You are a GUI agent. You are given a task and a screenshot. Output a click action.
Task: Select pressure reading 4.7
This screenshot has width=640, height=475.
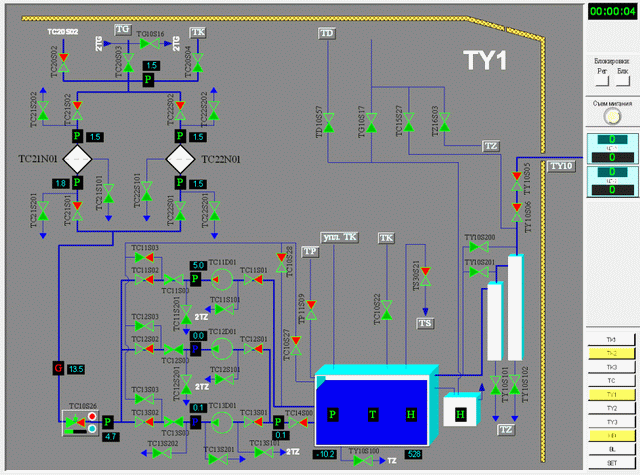(111, 436)
